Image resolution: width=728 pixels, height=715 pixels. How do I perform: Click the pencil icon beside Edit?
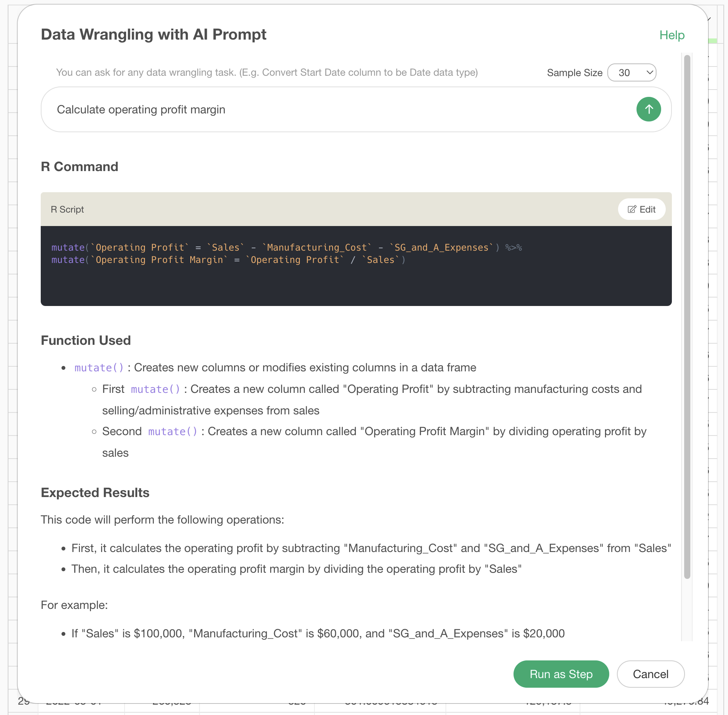[x=632, y=210]
